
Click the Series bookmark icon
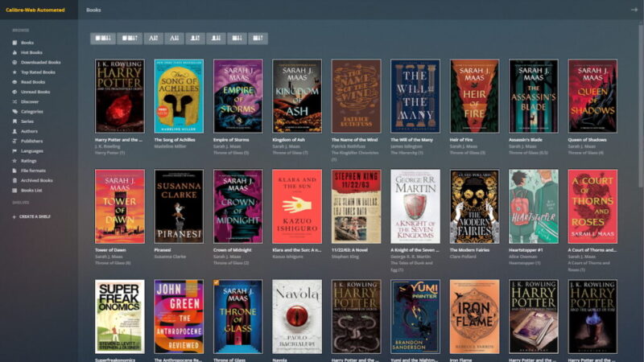pyautogui.click(x=14, y=121)
